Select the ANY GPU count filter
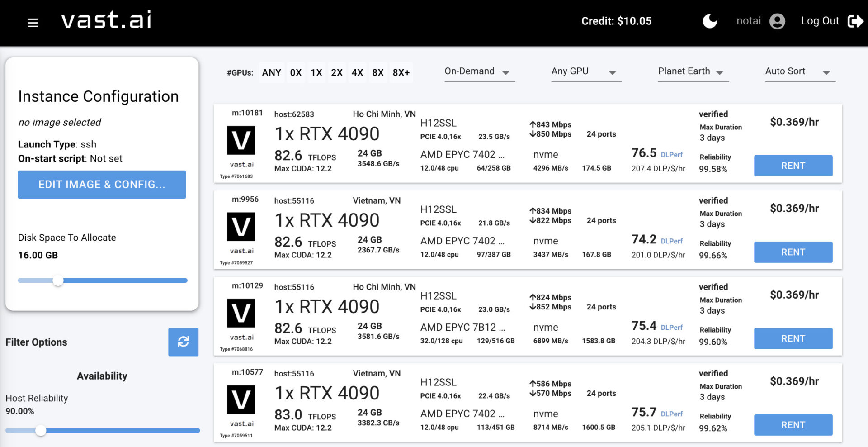The image size is (868, 447). [271, 72]
